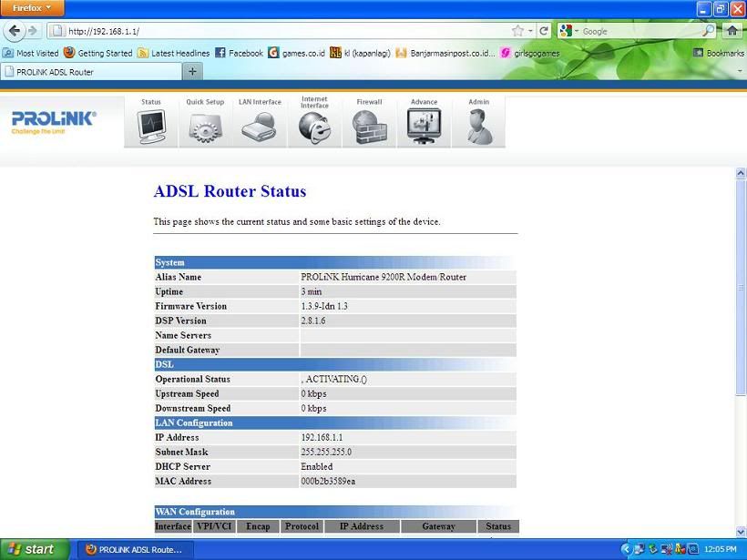Open the Admin user icon
Viewport: 747px width, 560px height.
(479, 127)
